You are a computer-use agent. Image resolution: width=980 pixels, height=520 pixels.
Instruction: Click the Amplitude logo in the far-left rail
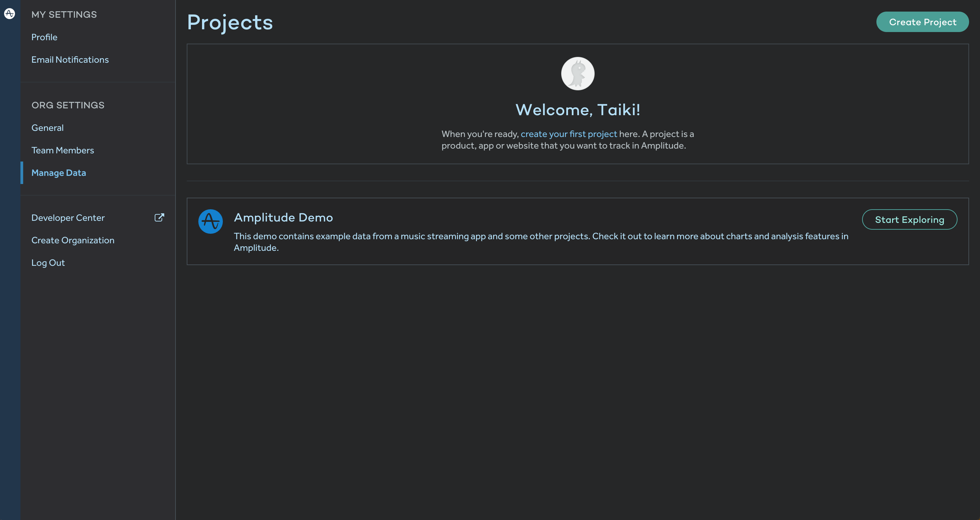(10, 14)
